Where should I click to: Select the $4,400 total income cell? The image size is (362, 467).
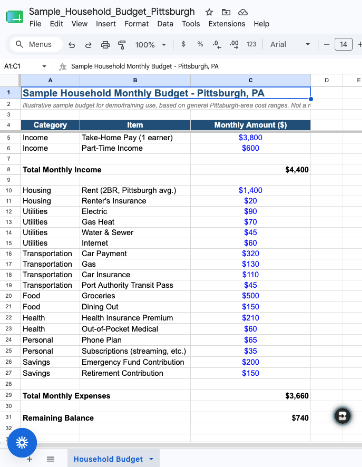point(250,170)
